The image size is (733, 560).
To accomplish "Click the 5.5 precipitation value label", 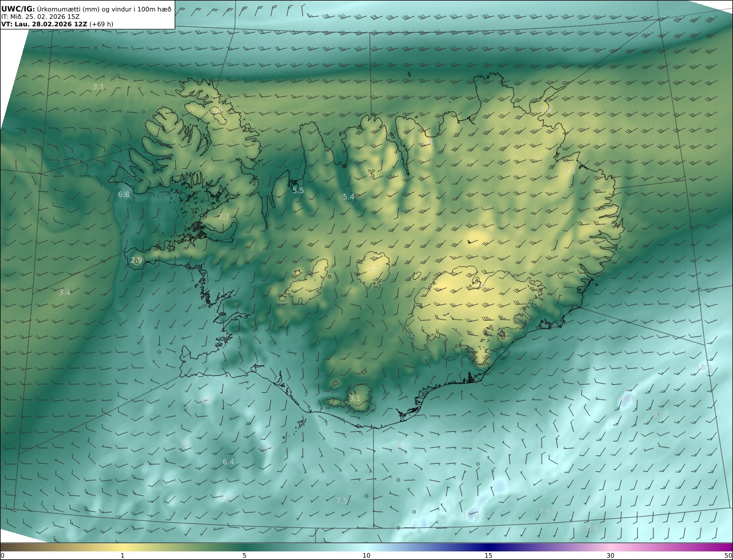I will pos(298,191).
